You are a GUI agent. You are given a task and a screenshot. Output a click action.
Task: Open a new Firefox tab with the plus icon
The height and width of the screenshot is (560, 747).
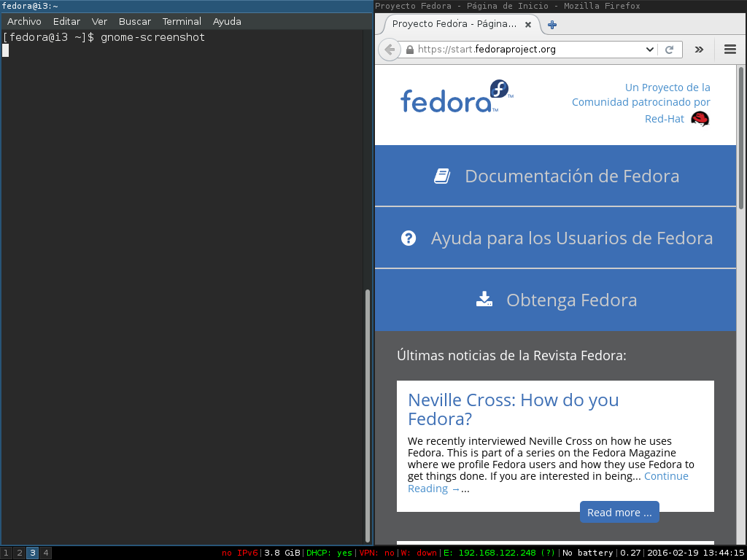[x=552, y=25]
